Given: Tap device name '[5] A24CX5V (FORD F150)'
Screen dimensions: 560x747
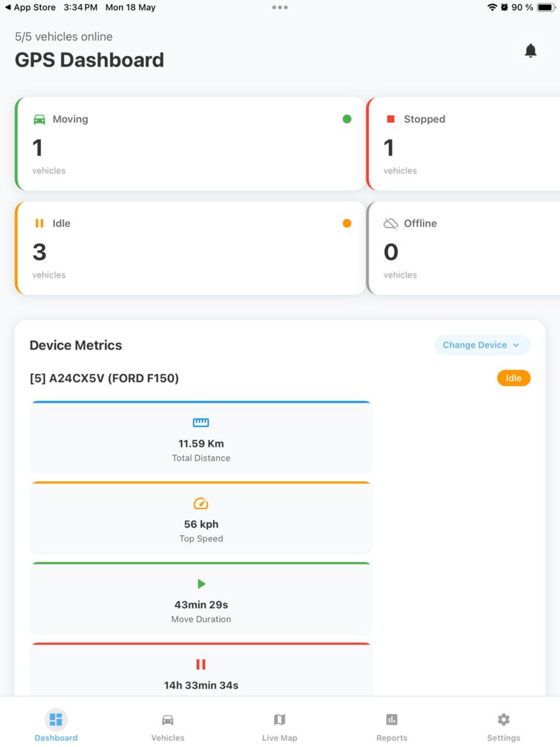Looking at the screenshot, I should pyautogui.click(x=104, y=378).
